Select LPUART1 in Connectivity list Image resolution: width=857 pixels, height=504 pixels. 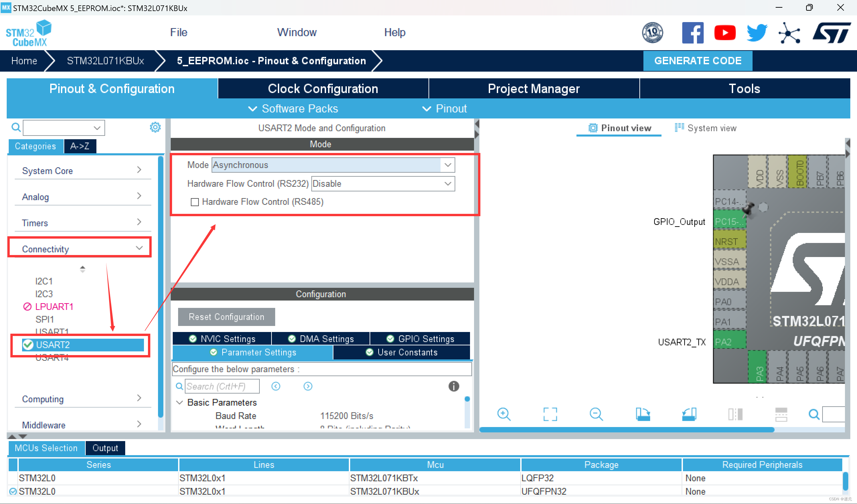pos(54,307)
